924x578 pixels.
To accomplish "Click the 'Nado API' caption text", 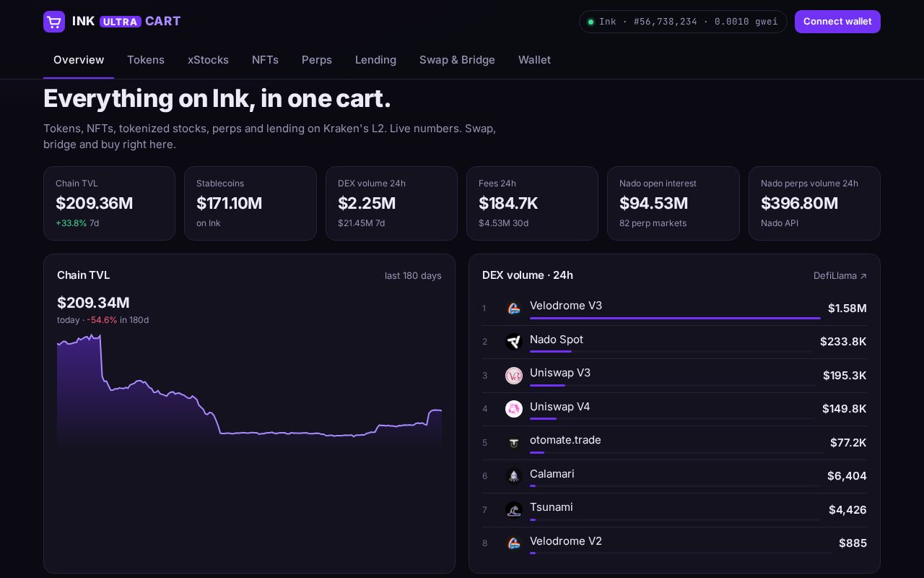I will coord(780,223).
